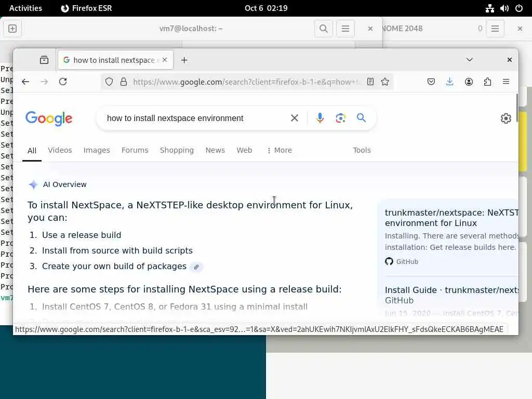Open Firefox account icon
Screen dimensions: 532x399
click(469, 82)
